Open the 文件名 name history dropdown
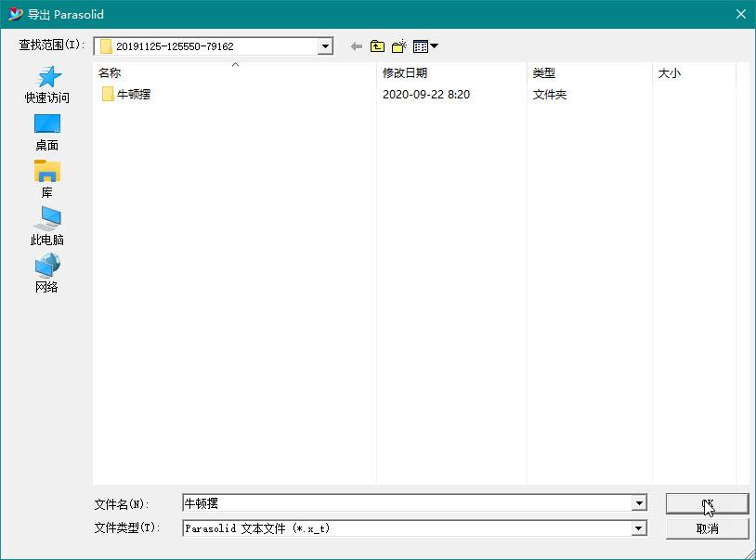The image size is (756, 560). point(640,503)
